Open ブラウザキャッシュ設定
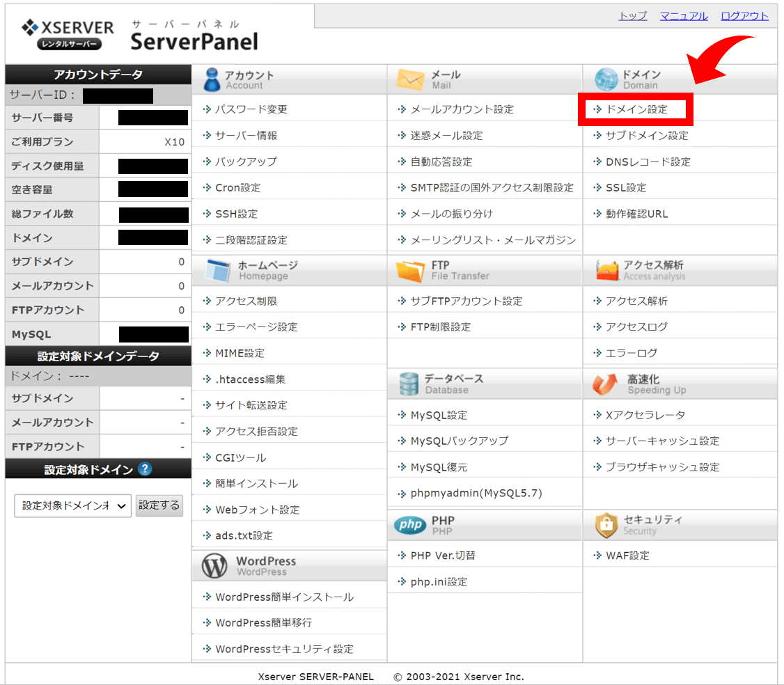784x685 pixels. (x=662, y=467)
